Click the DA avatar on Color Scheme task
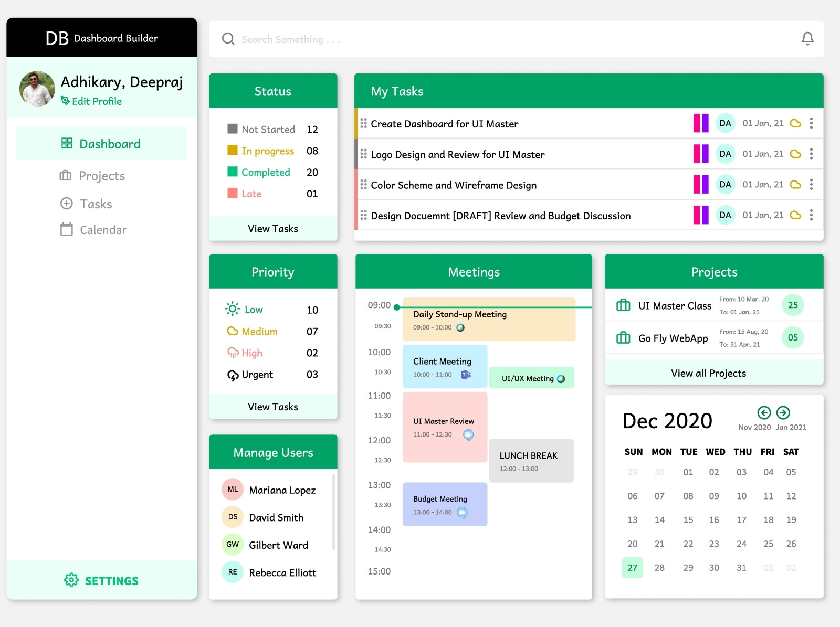Screen dimensions: 840x627 725,185
